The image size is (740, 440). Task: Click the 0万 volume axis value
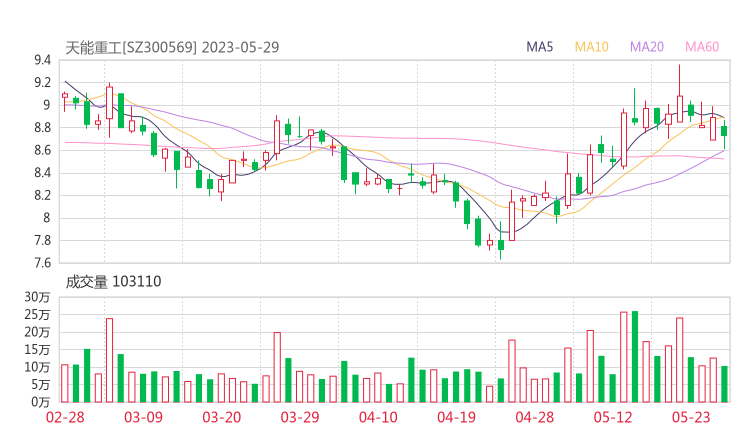(40, 402)
